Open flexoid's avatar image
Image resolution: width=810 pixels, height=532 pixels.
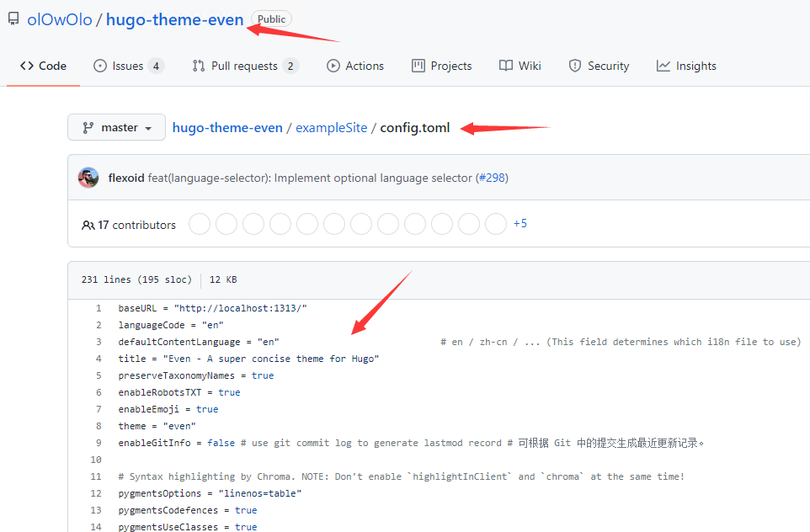tap(88, 178)
